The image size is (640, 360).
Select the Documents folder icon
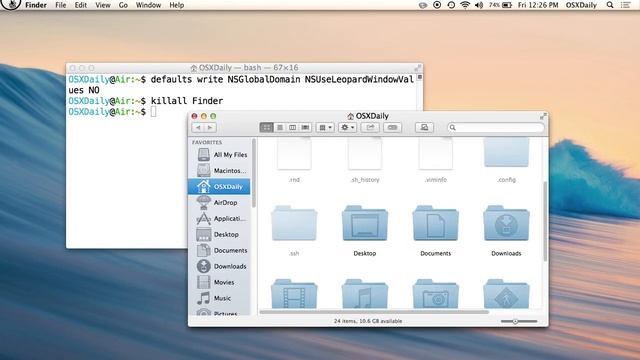(435, 223)
